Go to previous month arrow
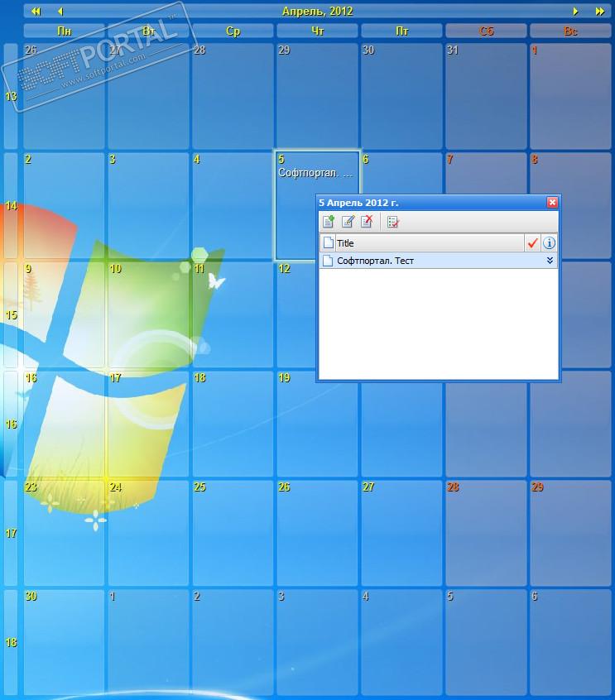615x700 pixels. point(60,11)
